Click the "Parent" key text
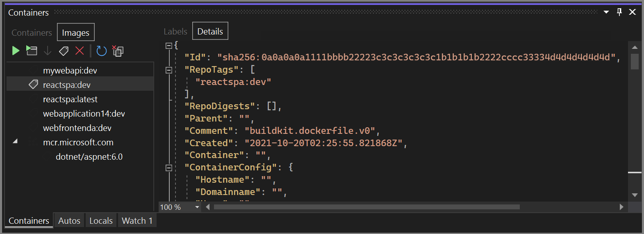This screenshot has height=234, width=644. click(x=206, y=118)
